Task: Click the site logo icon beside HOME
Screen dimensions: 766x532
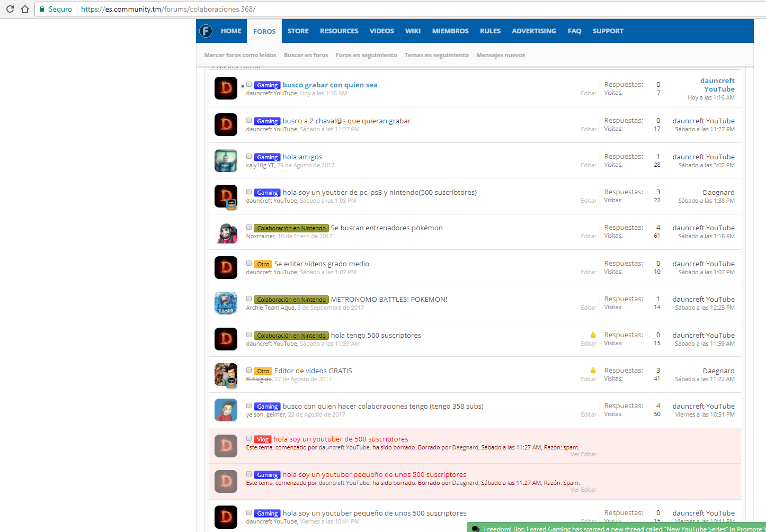Action: [206, 31]
